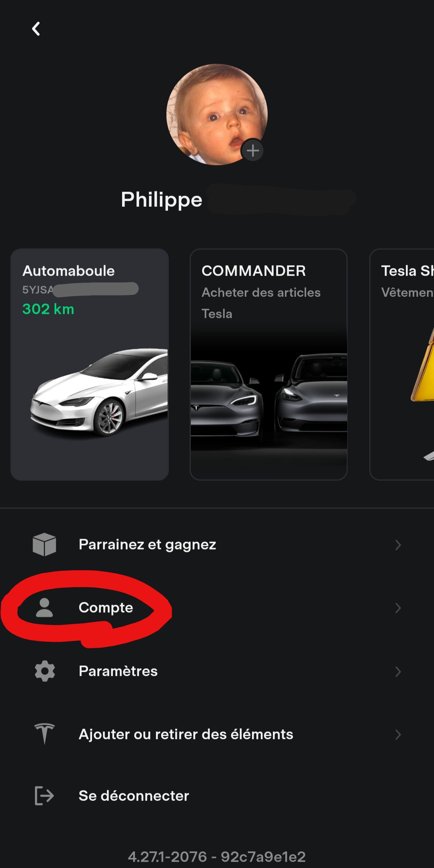Viewport: 434px width, 868px height.
Task: Tap the gear Paramètres icon
Action: coord(45,671)
